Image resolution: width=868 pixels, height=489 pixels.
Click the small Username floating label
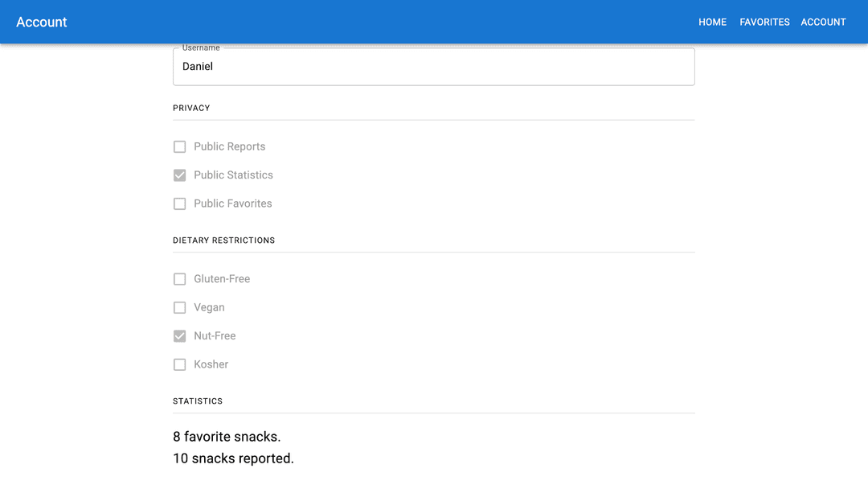coord(201,47)
